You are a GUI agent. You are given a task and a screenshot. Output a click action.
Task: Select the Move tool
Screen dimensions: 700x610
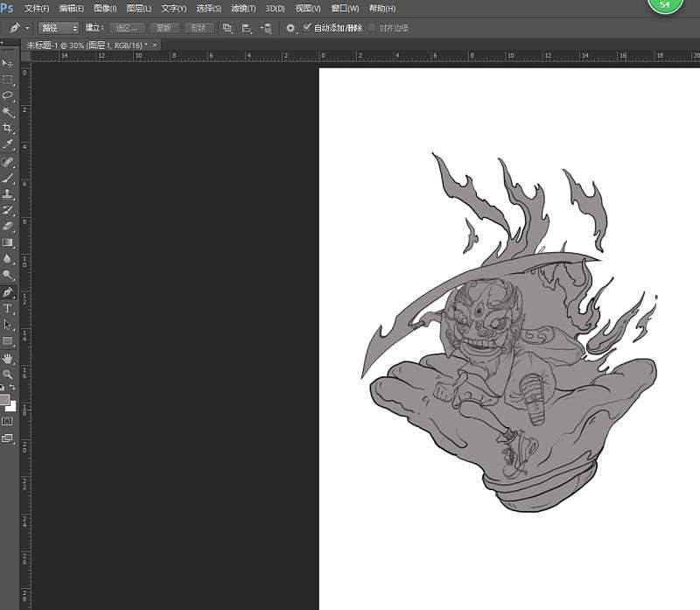coord(7,63)
